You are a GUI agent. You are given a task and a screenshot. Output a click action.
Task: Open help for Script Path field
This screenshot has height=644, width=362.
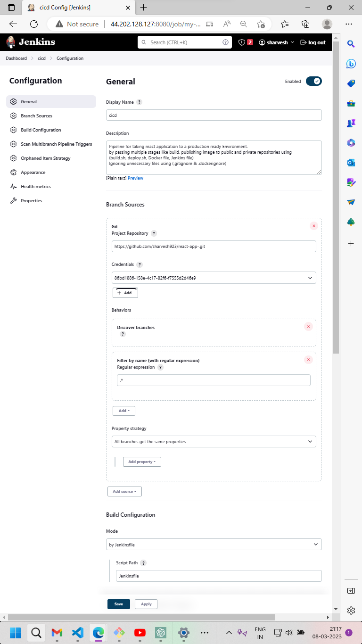pyautogui.click(x=143, y=562)
